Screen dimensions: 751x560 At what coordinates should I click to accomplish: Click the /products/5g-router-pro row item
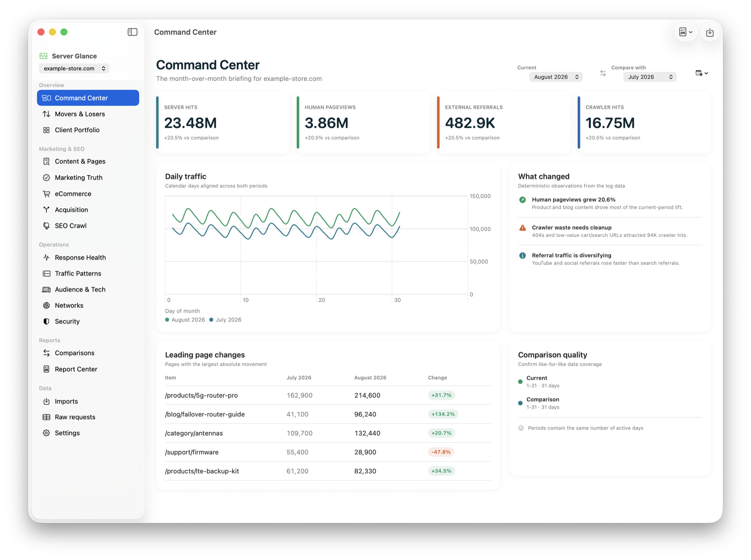(x=328, y=395)
